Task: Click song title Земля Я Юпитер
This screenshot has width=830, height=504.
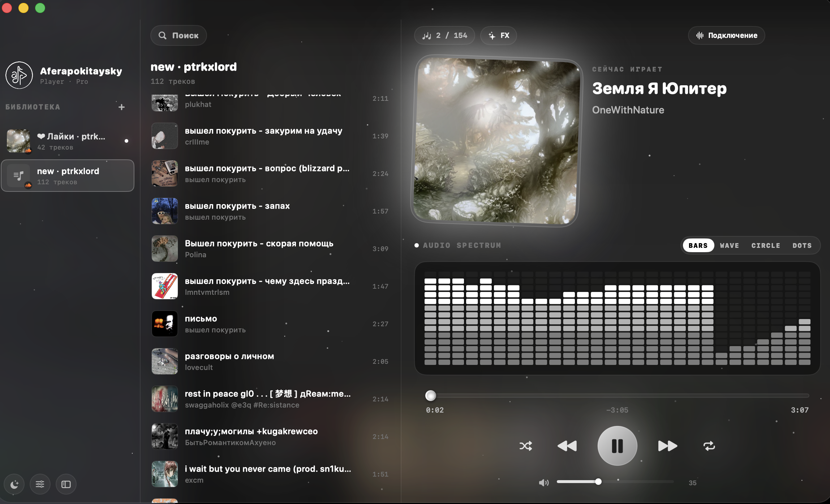Action: pos(659,89)
